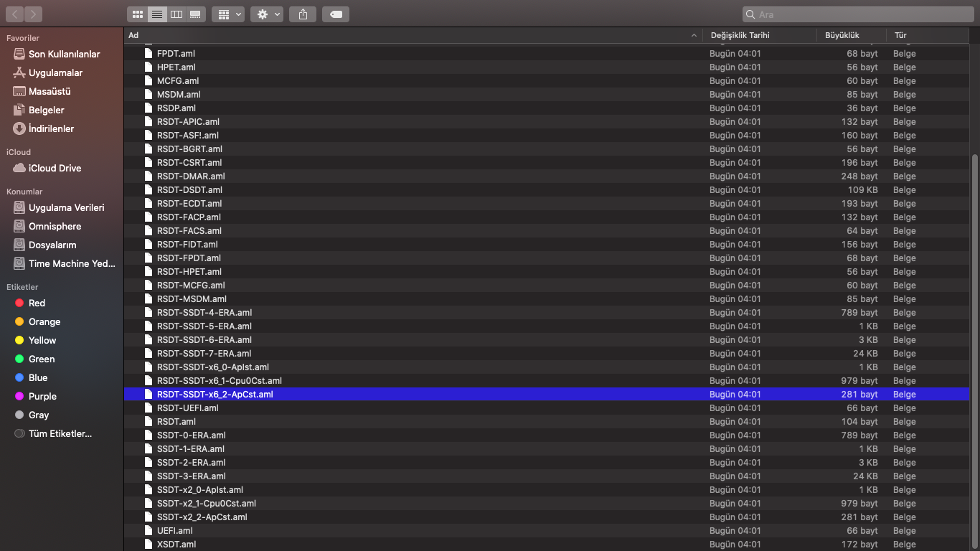This screenshot has height=551, width=980.
Task: Filter by the Purple tag
Action: click(42, 396)
